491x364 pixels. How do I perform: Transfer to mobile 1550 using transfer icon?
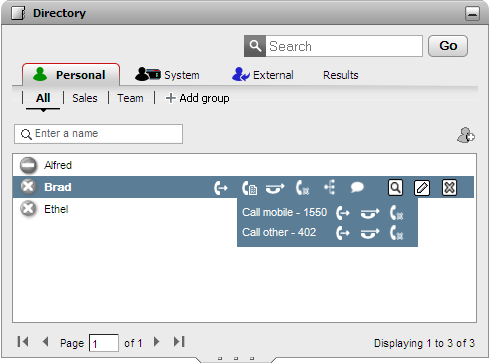(x=370, y=213)
